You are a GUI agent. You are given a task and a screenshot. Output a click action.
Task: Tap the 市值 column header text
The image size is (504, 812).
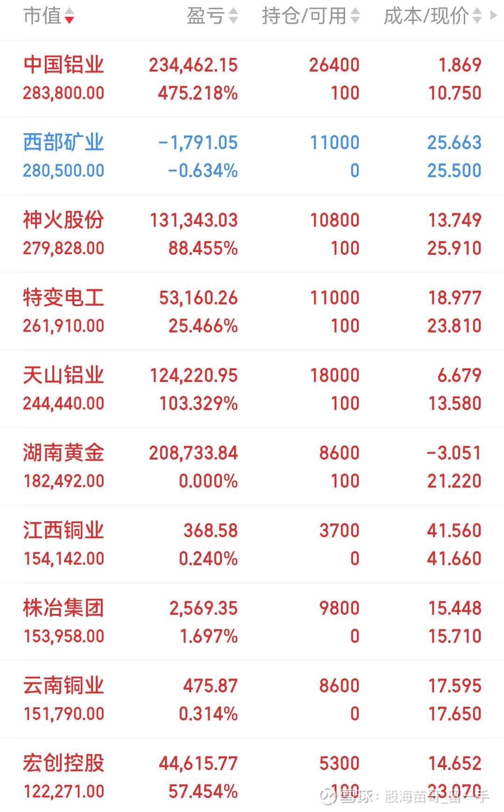pyautogui.click(x=42, y=16)
